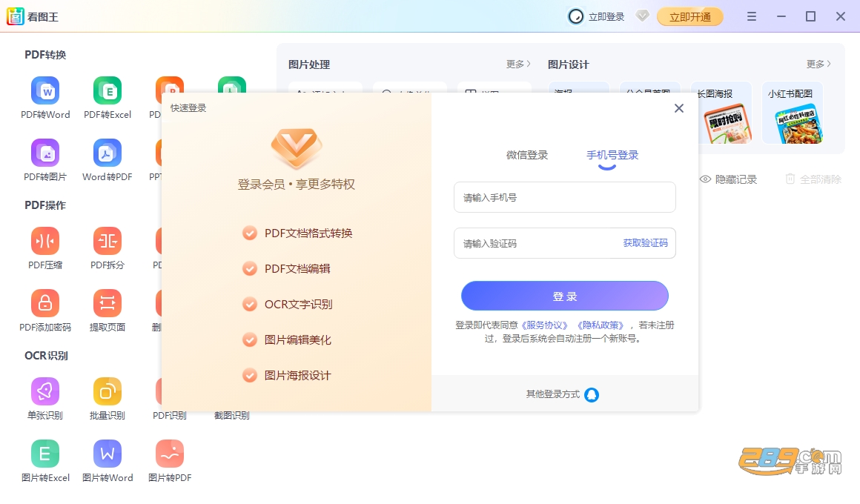This screenshot has height=504, width=860.
Task: Click the 截图识别 label
Action: tap(232, 415)
